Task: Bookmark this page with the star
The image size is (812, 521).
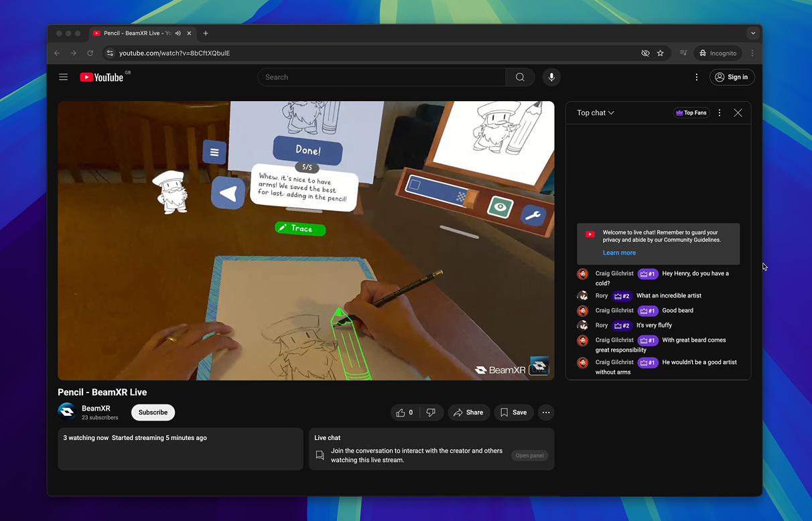Action: [661, 53]
